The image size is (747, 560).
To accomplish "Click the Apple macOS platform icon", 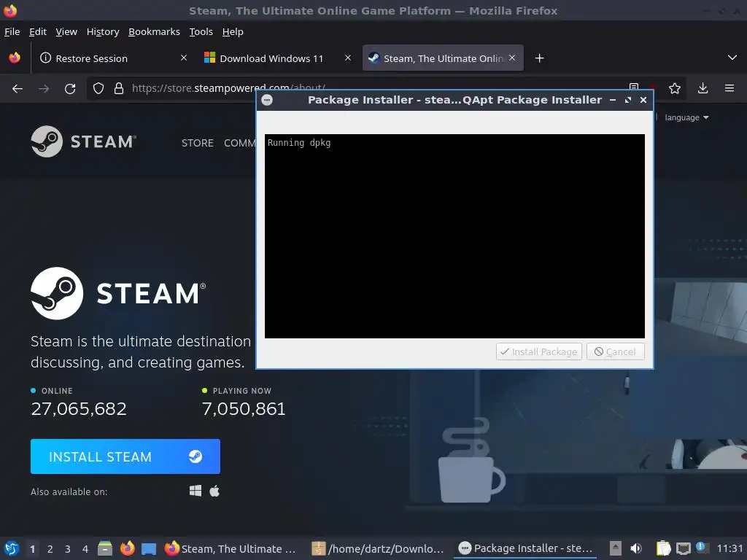I will [214, 491].
